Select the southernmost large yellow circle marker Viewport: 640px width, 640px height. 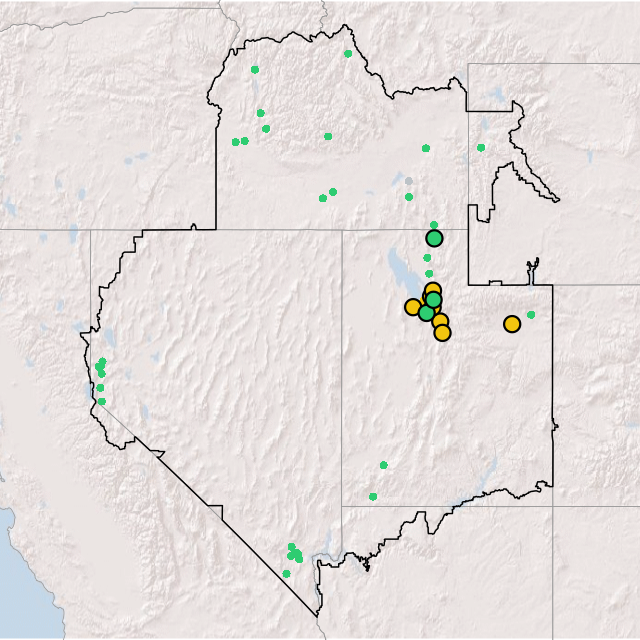point(442,332)
